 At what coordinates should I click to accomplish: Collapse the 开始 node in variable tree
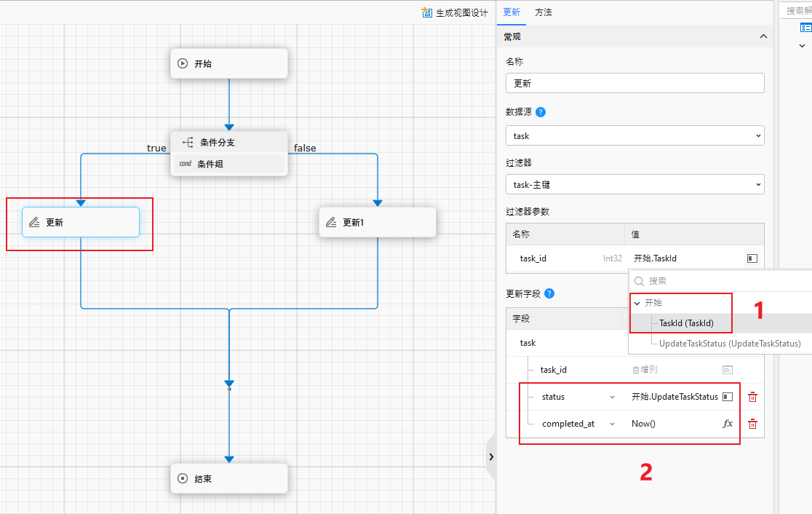point(637,303)
